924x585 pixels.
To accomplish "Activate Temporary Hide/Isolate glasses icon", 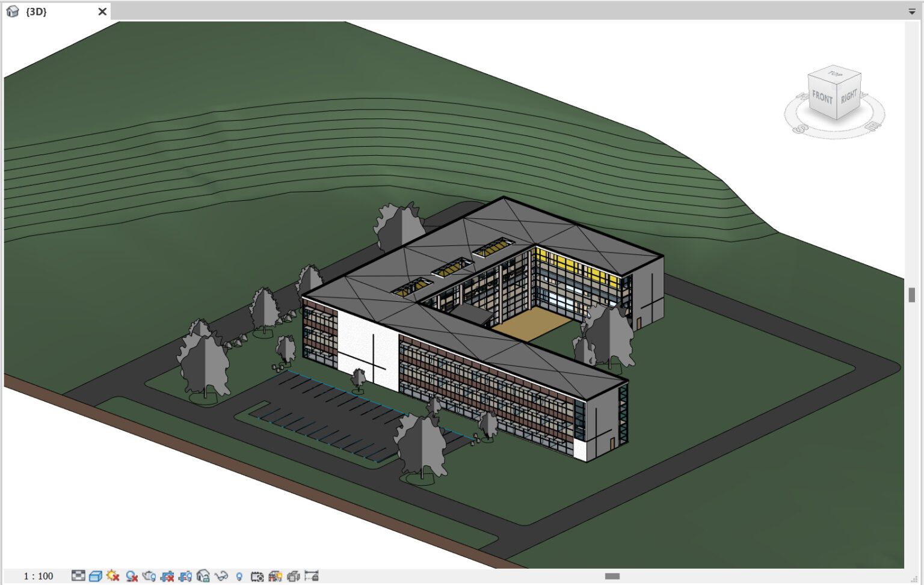I will [222, 575].
